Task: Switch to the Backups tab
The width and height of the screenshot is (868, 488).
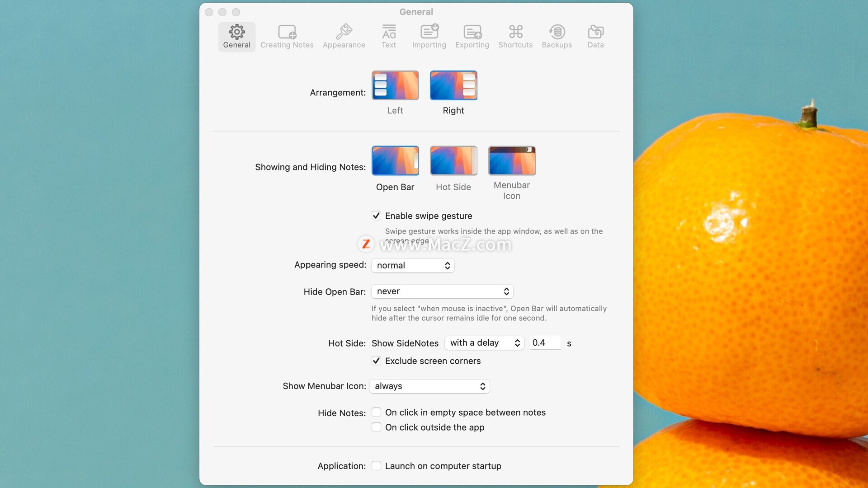Action: [557, 37]
